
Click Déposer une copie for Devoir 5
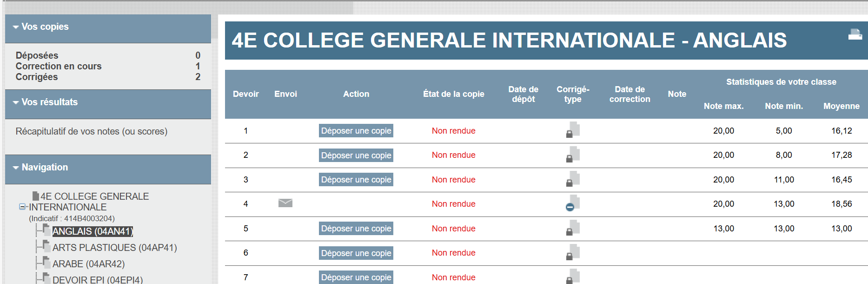(x=356, y=228)
